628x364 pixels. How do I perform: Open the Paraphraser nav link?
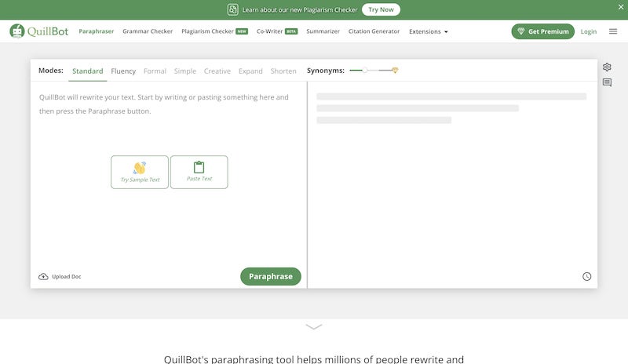coord(96,31)
